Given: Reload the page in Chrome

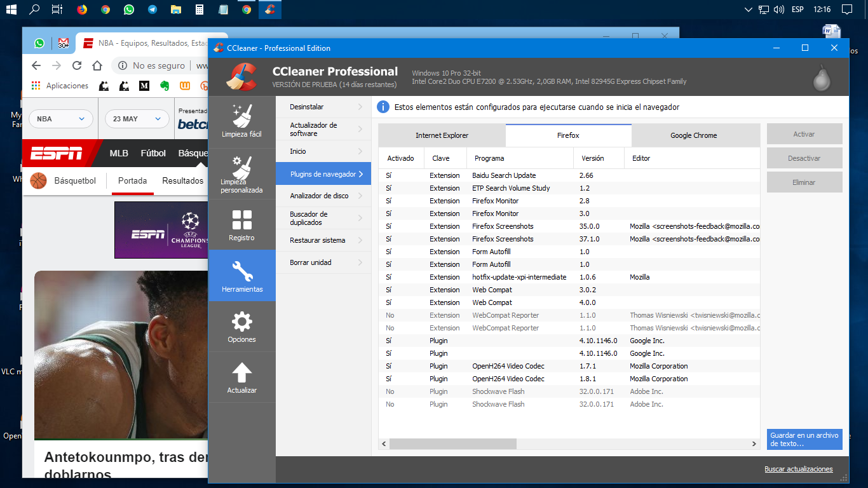Looking at the screenshot, I should [77, 65].
